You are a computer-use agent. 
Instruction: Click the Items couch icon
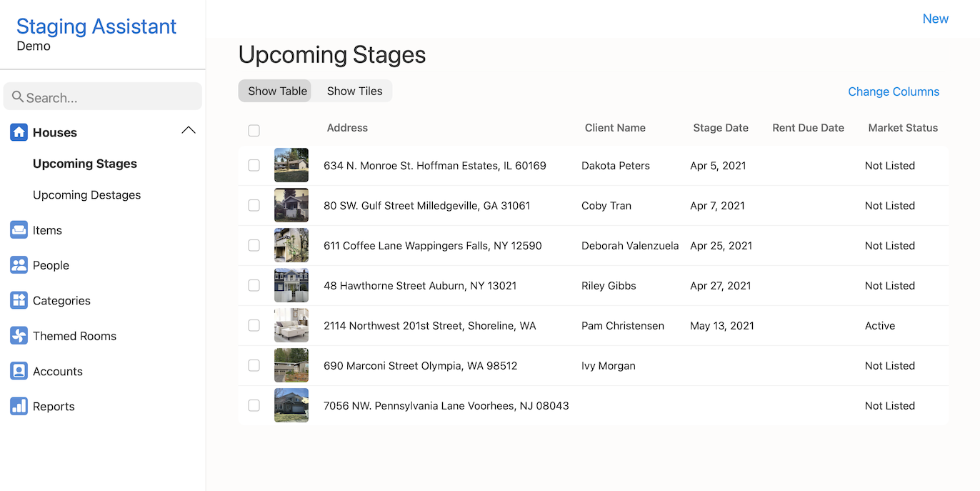(x=19, y=230)
